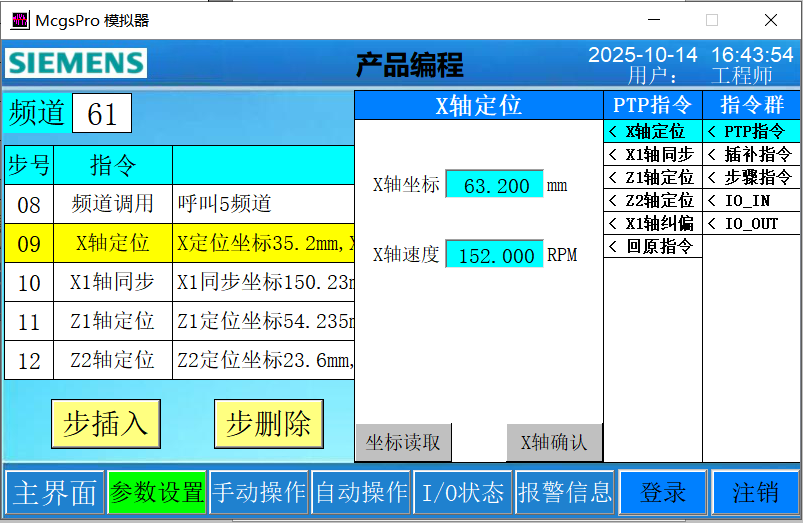Open 步骤指令 command group

pyautogui.click(x=751, y=177)
